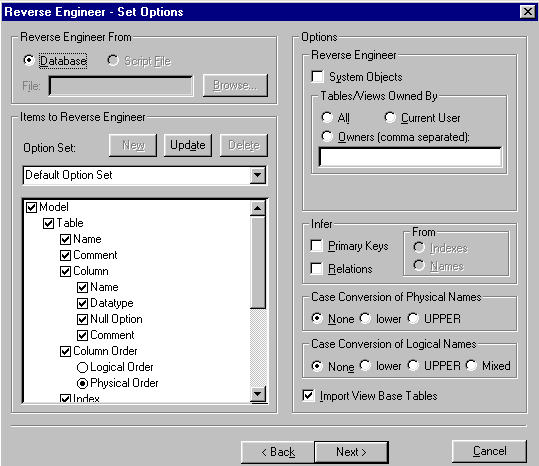Click the owners list text field
The height and width of the screenshot is (466, 539).
(410, 157)
